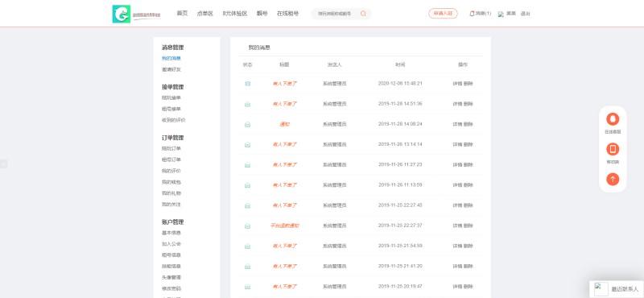The height and width of the screenshot is (298, 644).
Task: Open 详情 for the 2019-11-28 14:51:36 message
Action: [x=457, y=104]
